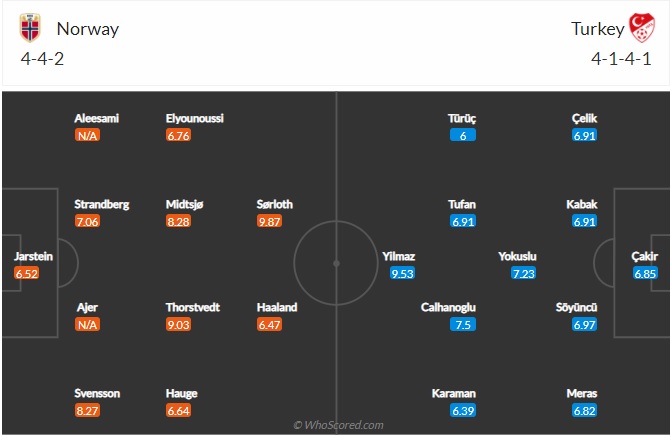This screenshot has height=435, width=671.
Task: Click Aleesami's N/A rating badge
Action: tap(87, 136)
